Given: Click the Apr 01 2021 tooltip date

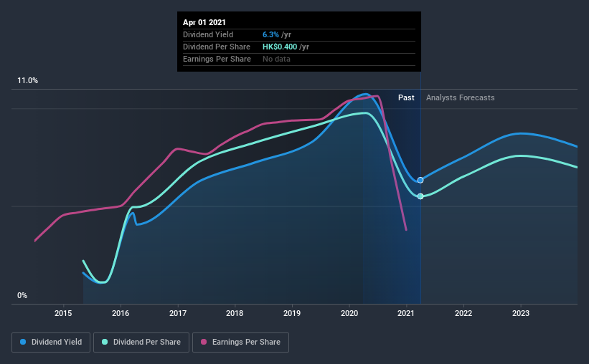Looking at the screenshot, I should click(204, 22).
